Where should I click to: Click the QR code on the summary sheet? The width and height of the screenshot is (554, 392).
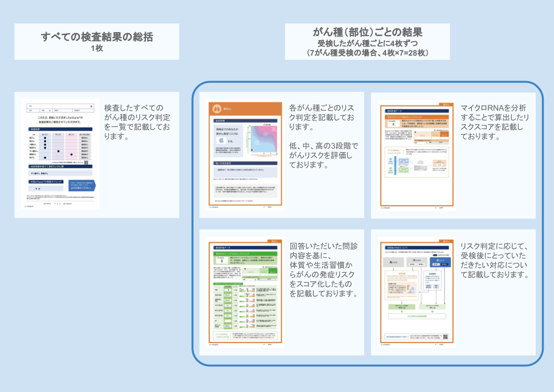[x=85, y=162]
